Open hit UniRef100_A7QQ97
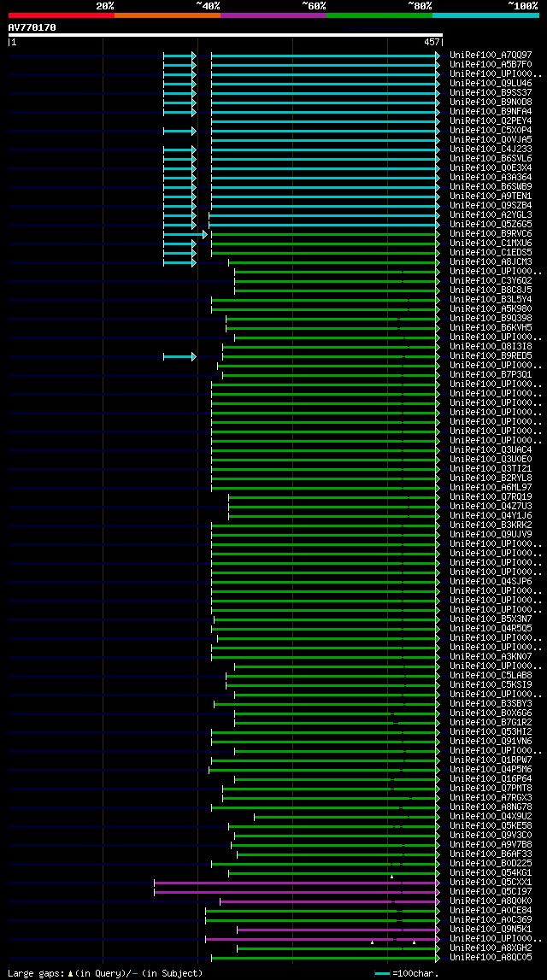The width and height of the screenshot is (547, 980). (x=491, y=55)
